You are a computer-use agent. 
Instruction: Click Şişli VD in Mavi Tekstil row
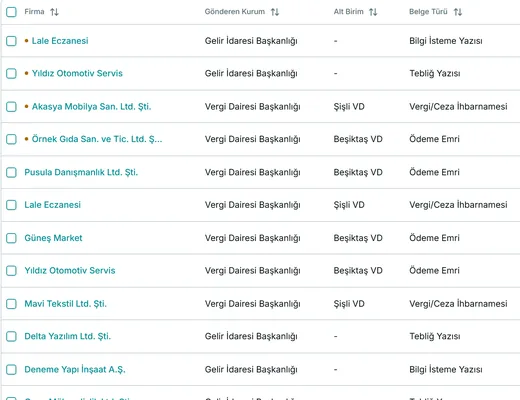click(x=349, y=304)
